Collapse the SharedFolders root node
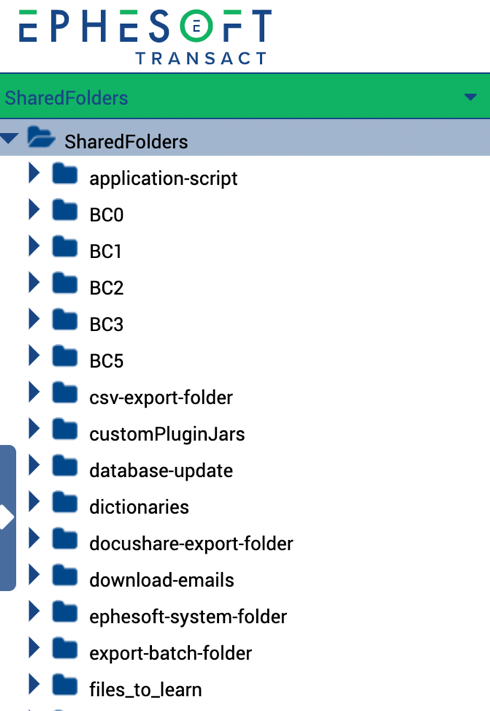Image resolution: width=490 pixels, height=711 pixels. pyautogui.click(x=9, y=138)
